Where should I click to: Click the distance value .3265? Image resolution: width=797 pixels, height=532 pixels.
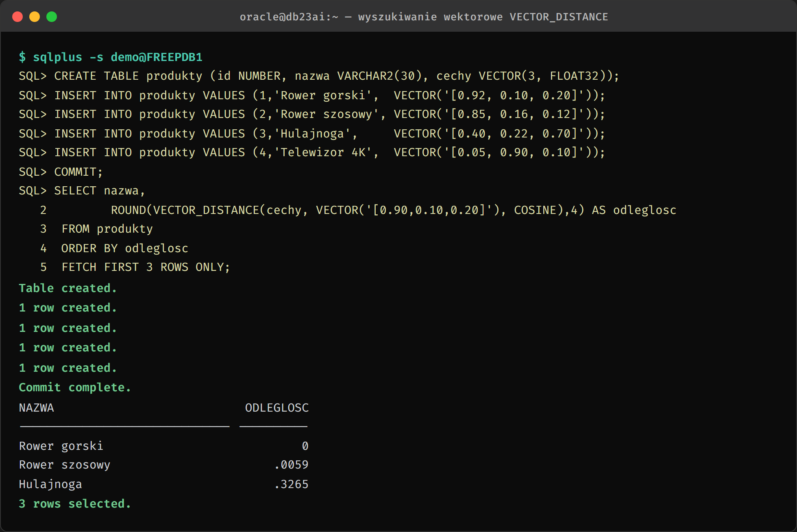291,484
